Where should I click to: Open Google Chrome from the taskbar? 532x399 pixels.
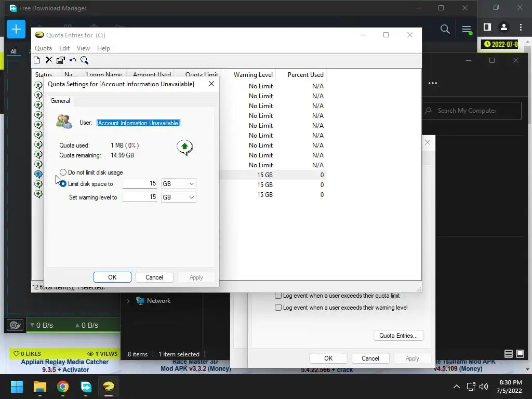(63, 387)
